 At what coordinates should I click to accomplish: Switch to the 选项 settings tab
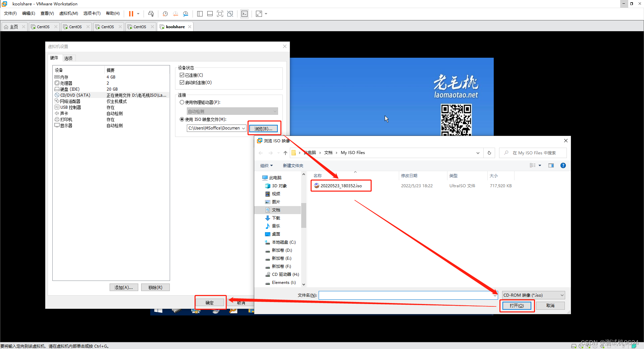point(68,58)
